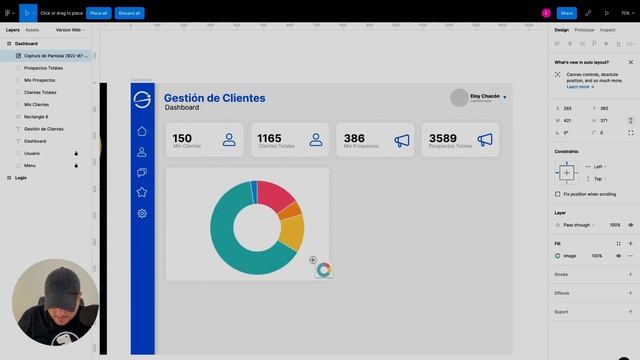Viewport: 640px width, 360px height.
Task: Open the Image fill swatch
Action: [558, 256]
